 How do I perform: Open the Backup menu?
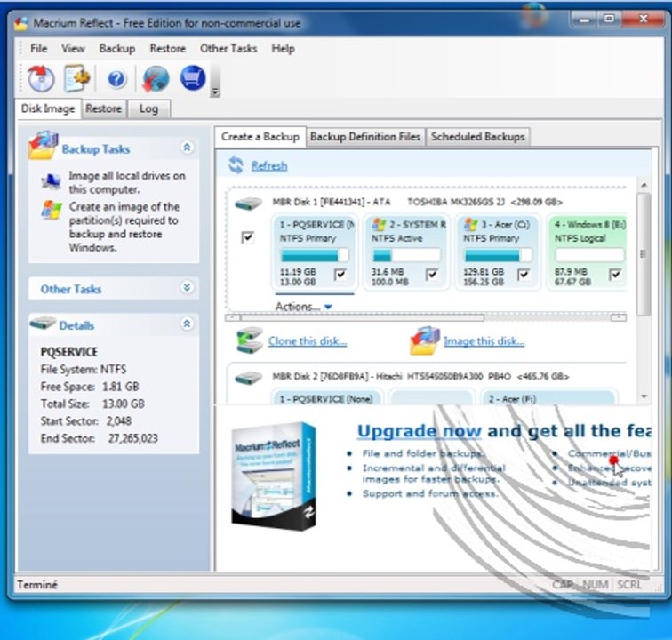pos(117,48)
